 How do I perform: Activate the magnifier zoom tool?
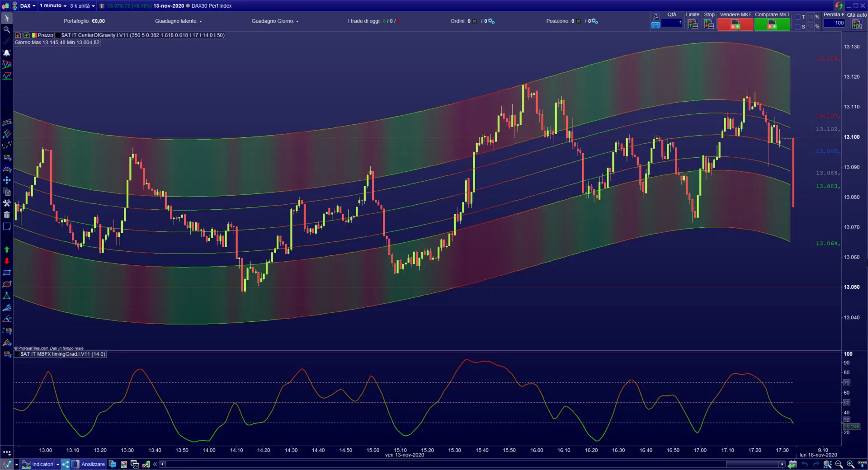point(7,29)
